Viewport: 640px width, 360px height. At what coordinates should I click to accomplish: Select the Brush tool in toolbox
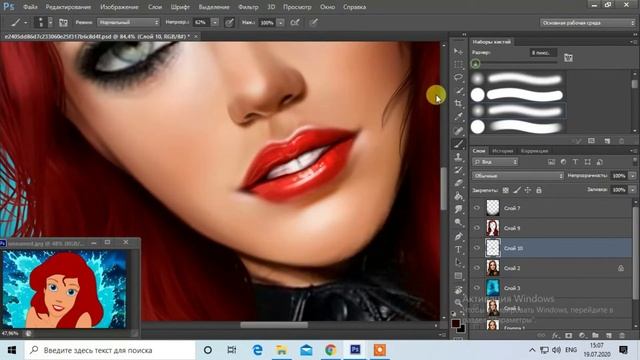click(458, 144)
